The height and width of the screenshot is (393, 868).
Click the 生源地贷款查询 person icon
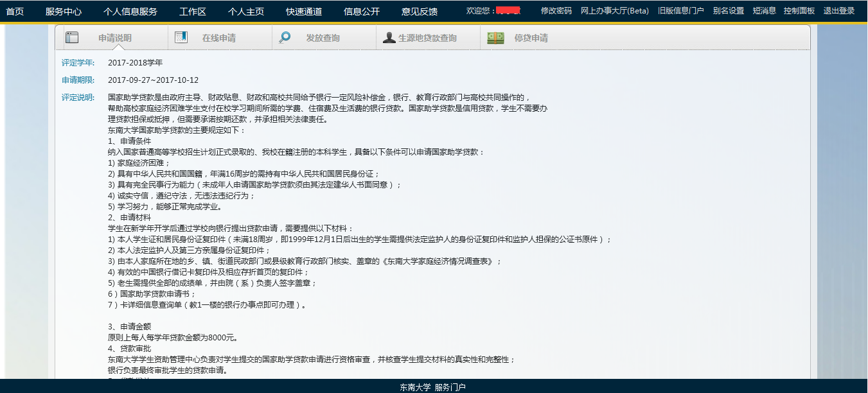[389, 38]
